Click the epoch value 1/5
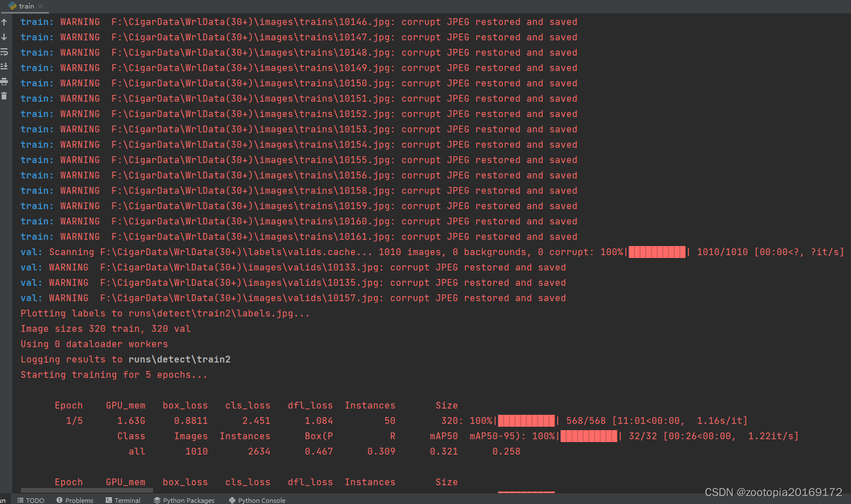 tap(74, 421)
